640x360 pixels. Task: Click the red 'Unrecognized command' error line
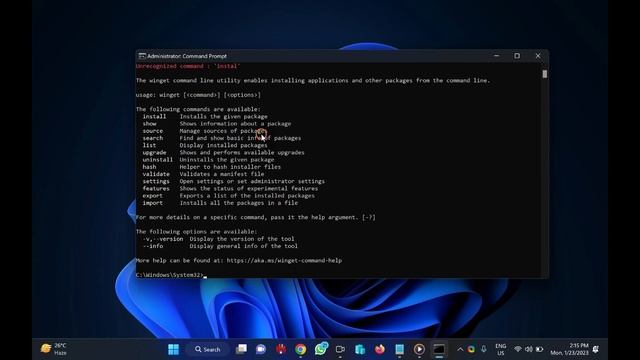[188, 66]
